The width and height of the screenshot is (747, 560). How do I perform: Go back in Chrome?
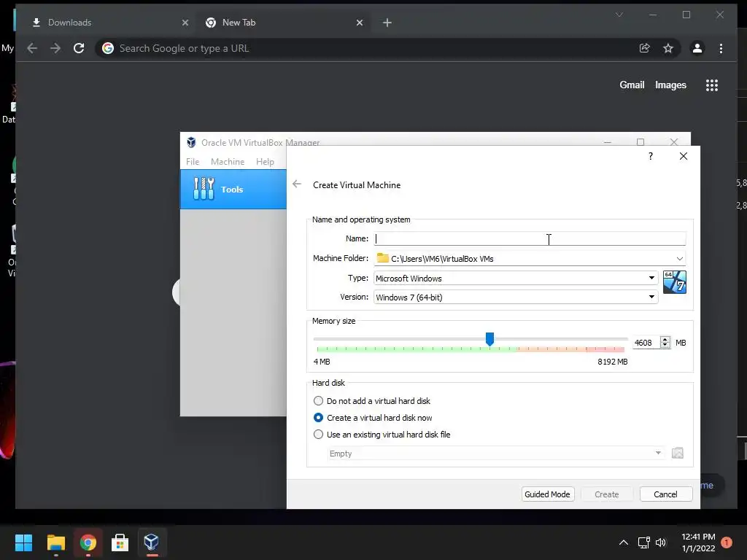click(32, 48)
